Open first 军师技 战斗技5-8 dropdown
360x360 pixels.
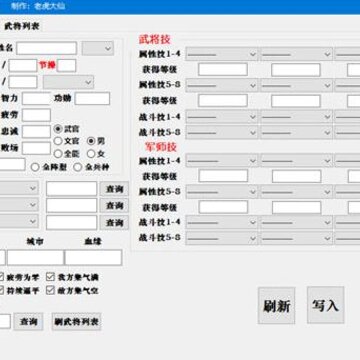222,238
